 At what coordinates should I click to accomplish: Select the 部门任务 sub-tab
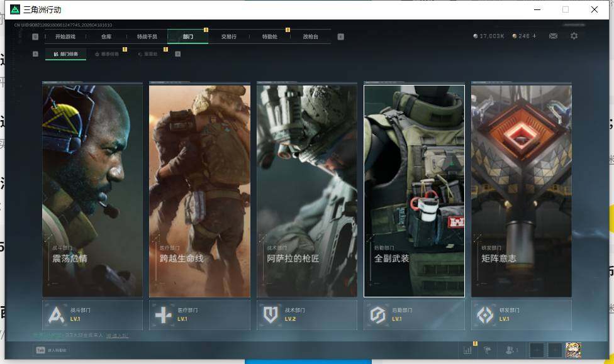click(x=66, y=54)
